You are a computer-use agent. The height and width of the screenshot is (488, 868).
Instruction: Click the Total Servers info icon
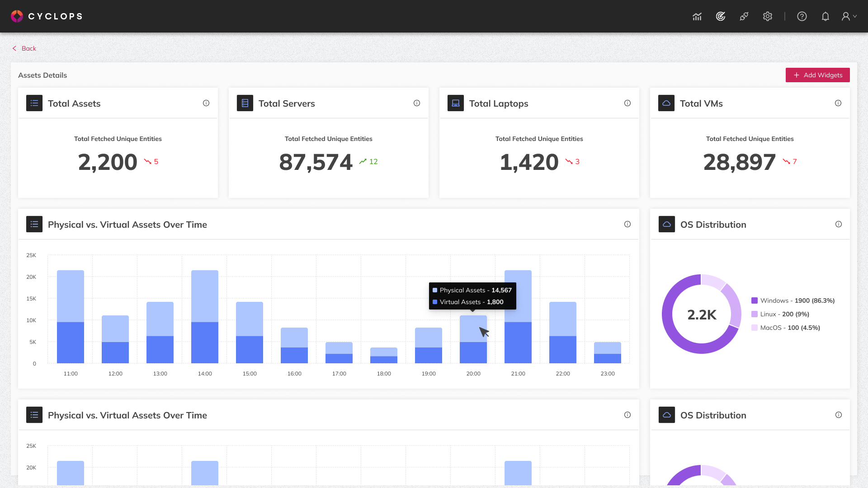(417, 103)
